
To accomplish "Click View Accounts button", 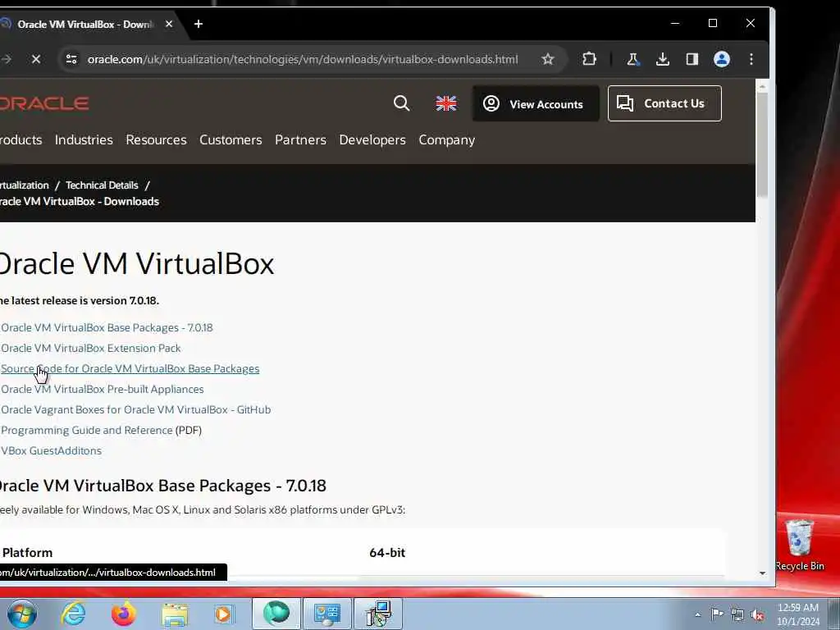I will tap(536, 103).
